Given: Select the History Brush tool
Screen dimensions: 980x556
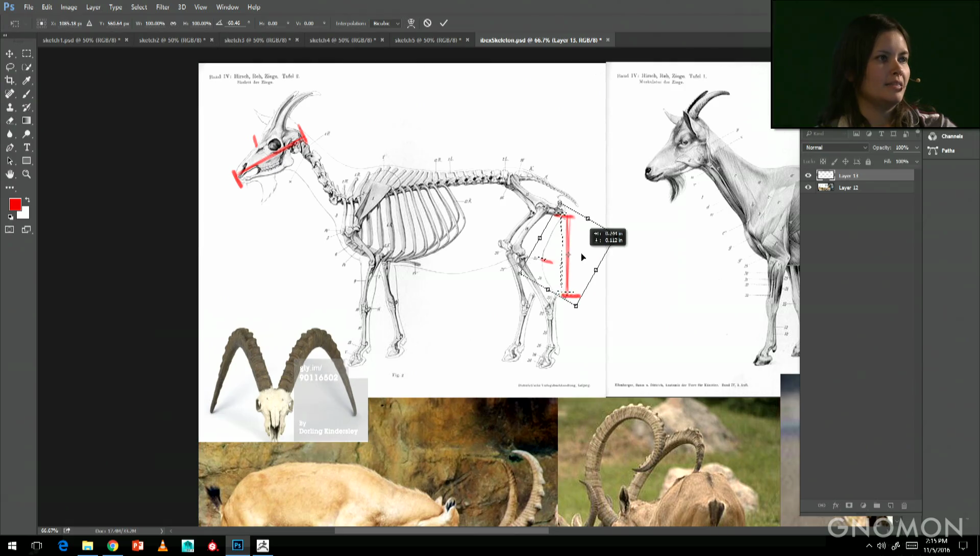Looking at the screenshot, I should [27, 107].
